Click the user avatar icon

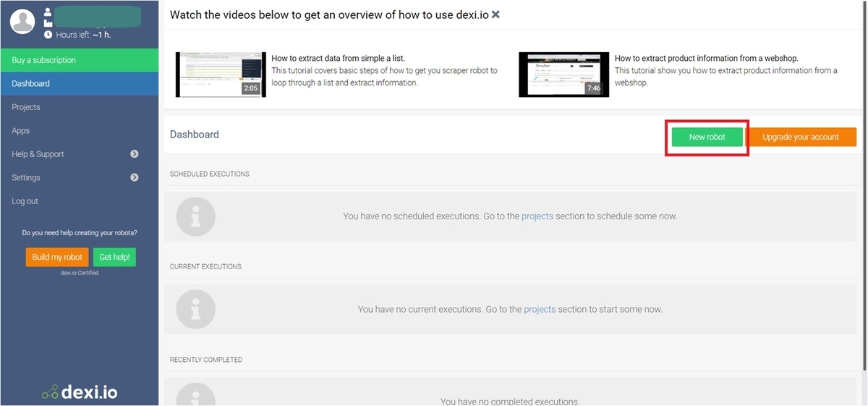click(24, 22)
